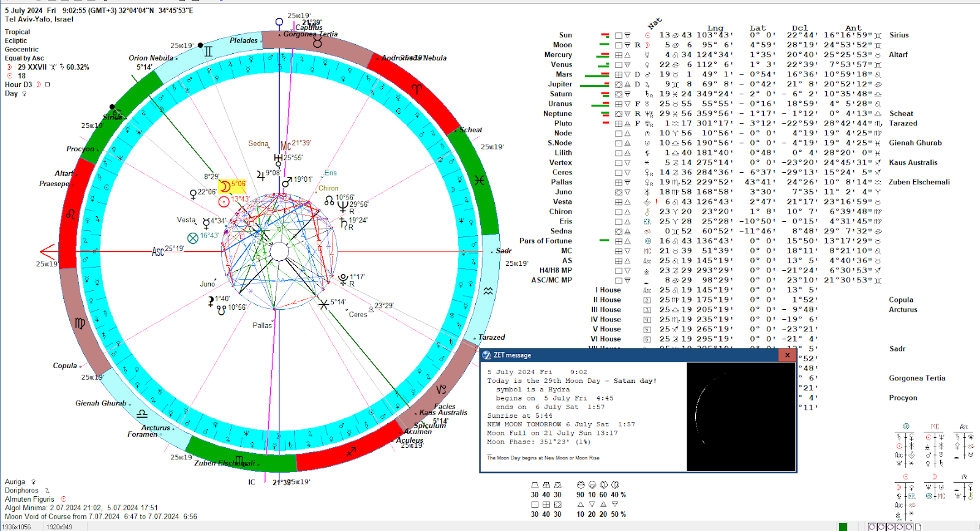Viewport: 980px width, 531px height.
Task: Click the Gemini sign on the outer ring
Action: [208, 51]
